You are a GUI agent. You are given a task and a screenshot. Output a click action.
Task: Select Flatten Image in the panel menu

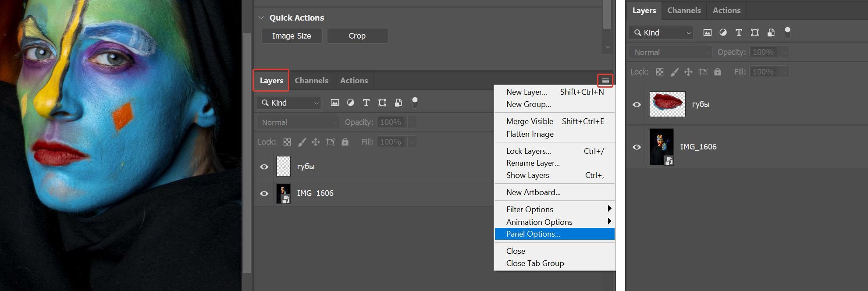click(x=530, y=134)
